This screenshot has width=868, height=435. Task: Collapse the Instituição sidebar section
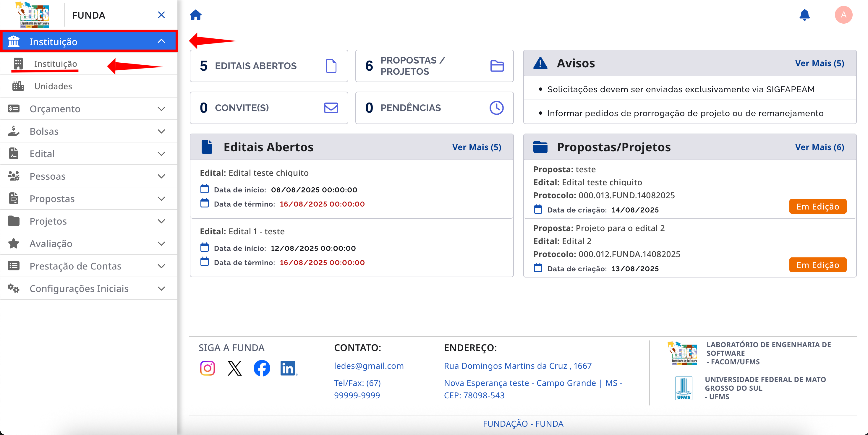click(x=161, y=41)
